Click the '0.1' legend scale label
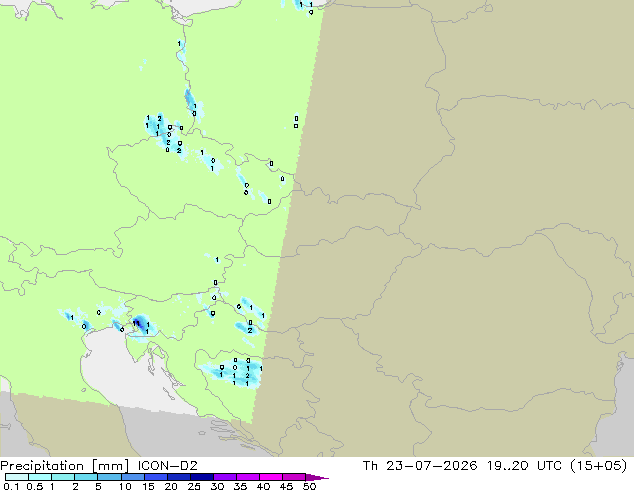This screenshot has height=490, width=634. pos(11,486)
